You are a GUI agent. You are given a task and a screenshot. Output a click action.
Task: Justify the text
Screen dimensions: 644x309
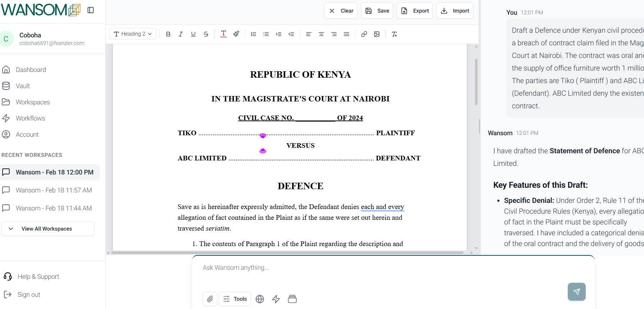pos(347,34)
